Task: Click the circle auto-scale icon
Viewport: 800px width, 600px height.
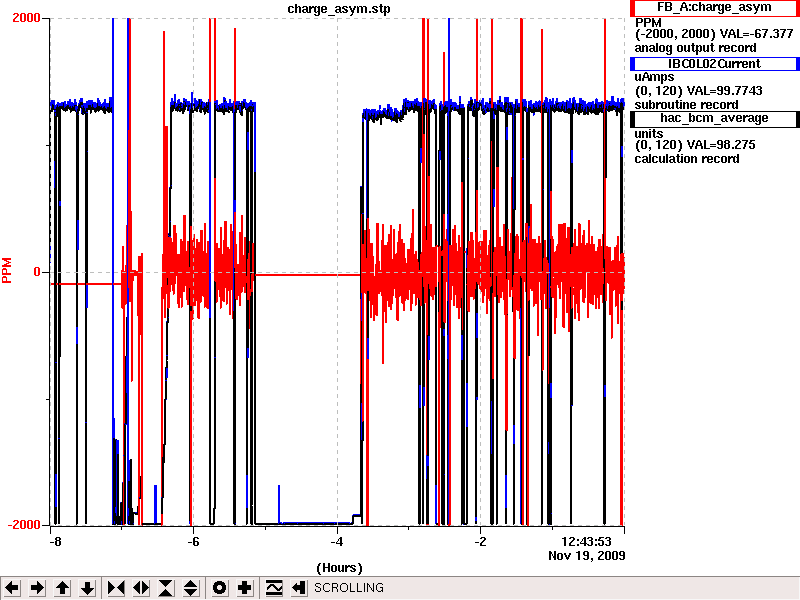Action: (x=219, y=588)
